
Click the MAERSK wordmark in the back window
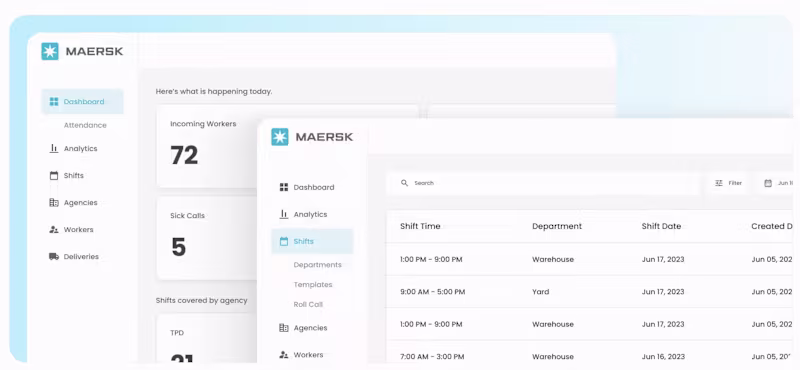pyautogui.click(x=94, y=52)
